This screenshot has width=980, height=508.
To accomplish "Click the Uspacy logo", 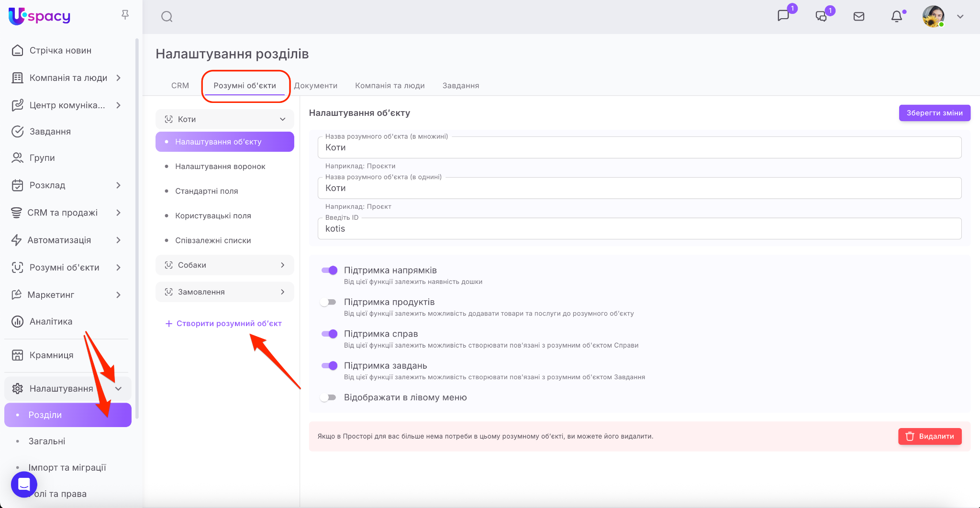I will (x=40, y=16).
